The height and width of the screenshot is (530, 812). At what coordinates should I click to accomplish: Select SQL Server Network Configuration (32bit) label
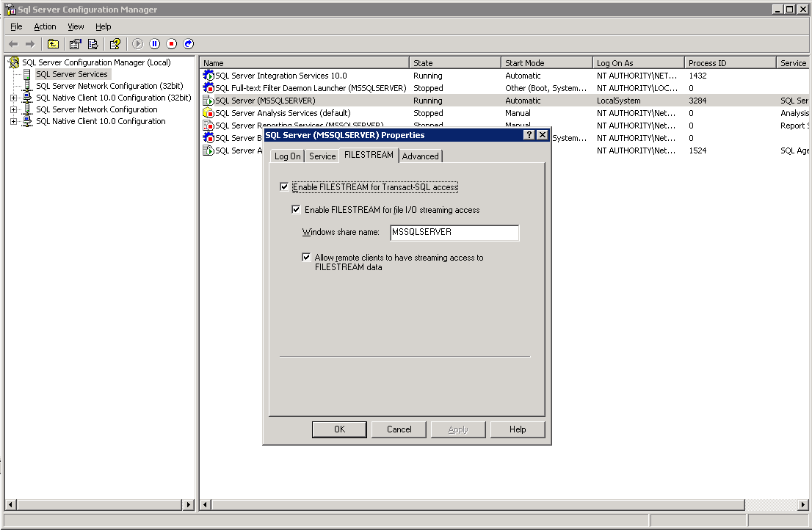point(109,86)
